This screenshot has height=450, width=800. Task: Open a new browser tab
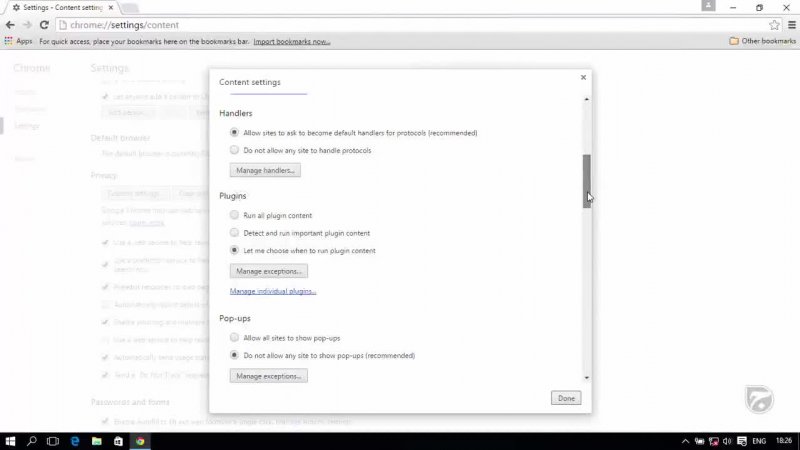tap(130, 8)
